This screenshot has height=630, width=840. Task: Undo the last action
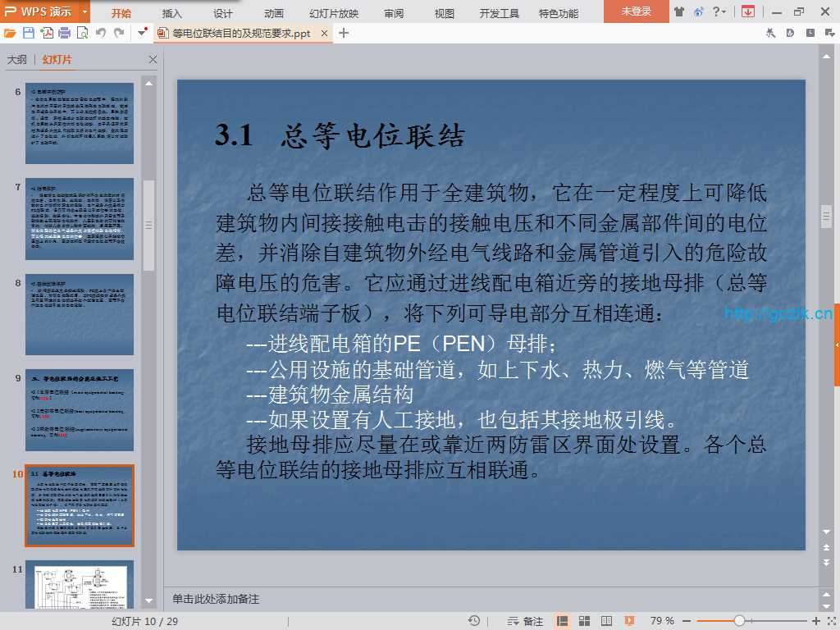100,33
